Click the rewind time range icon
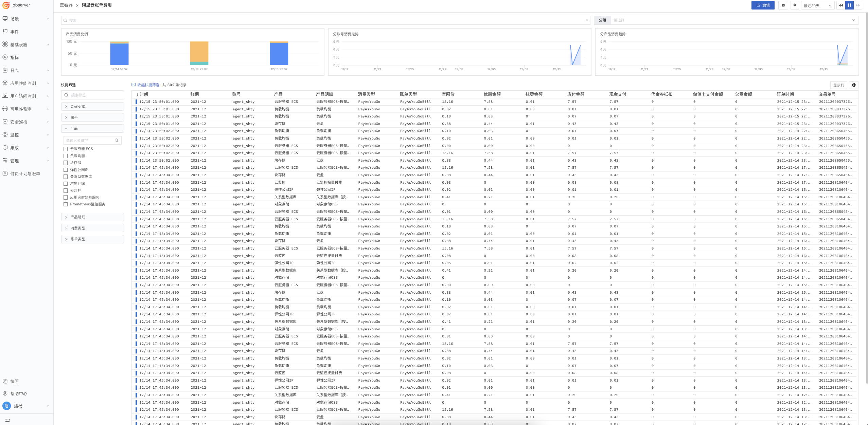Screen dimensions: 868x425 (x=841, y=5)
